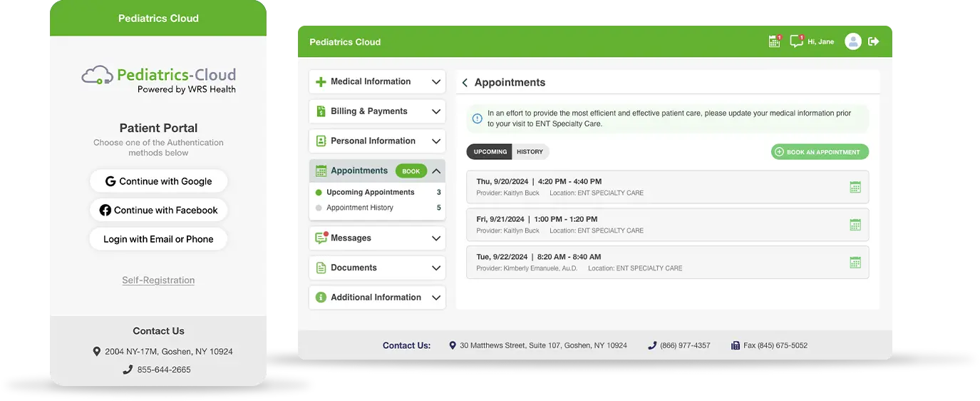The width and height of the screenshot is (980, 401).
Task: Click the logout arrow icon
Action: click(x=874, y=41)
